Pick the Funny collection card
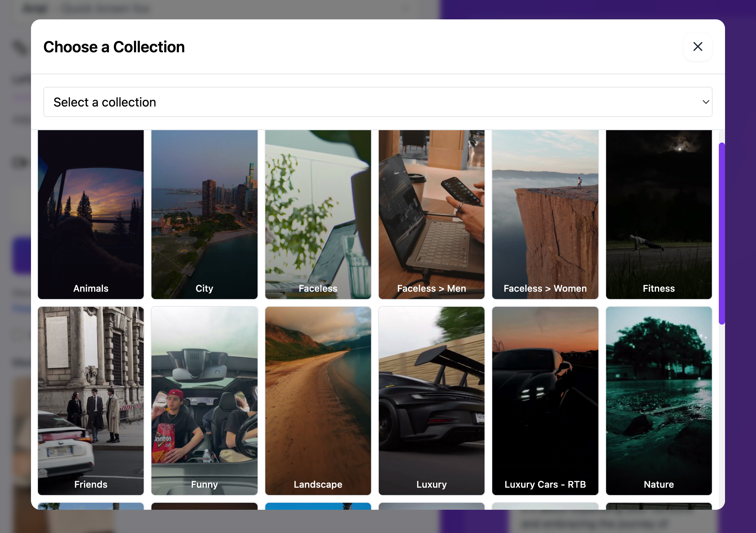Viewport: 756px width, 533px height. click(204, 401)
